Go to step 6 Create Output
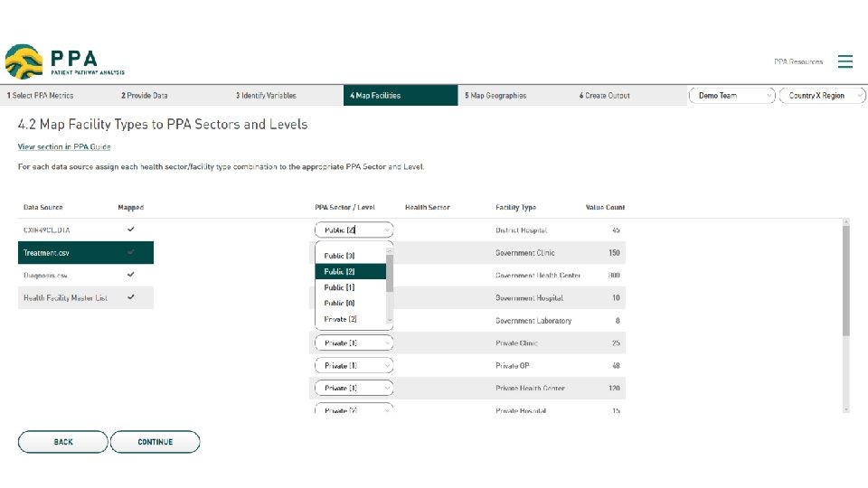Image resolution: width=868 pixels, height=488 pixels. coord(605,95)
